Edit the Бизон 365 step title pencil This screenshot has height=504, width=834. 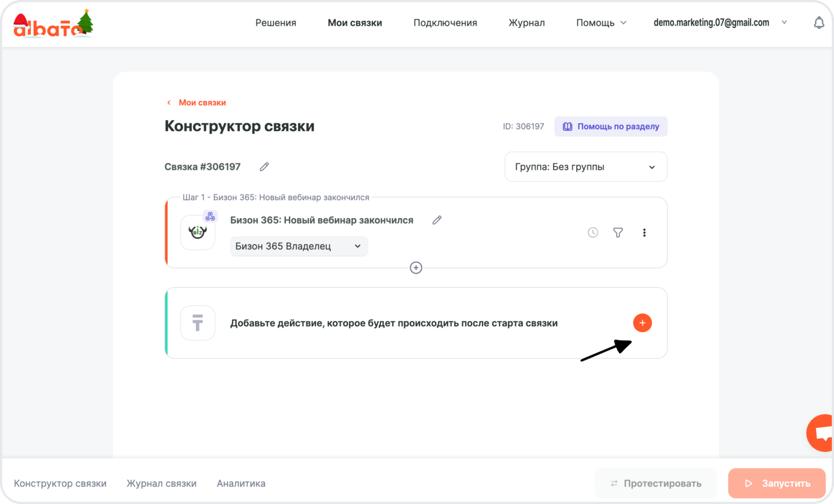(437, 220)
